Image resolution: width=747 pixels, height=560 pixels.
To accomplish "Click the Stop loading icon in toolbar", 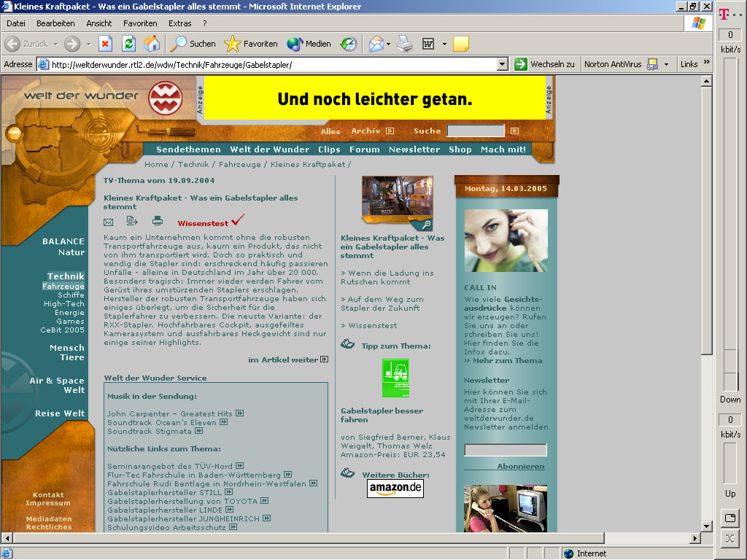I will (x=105, y=44).
